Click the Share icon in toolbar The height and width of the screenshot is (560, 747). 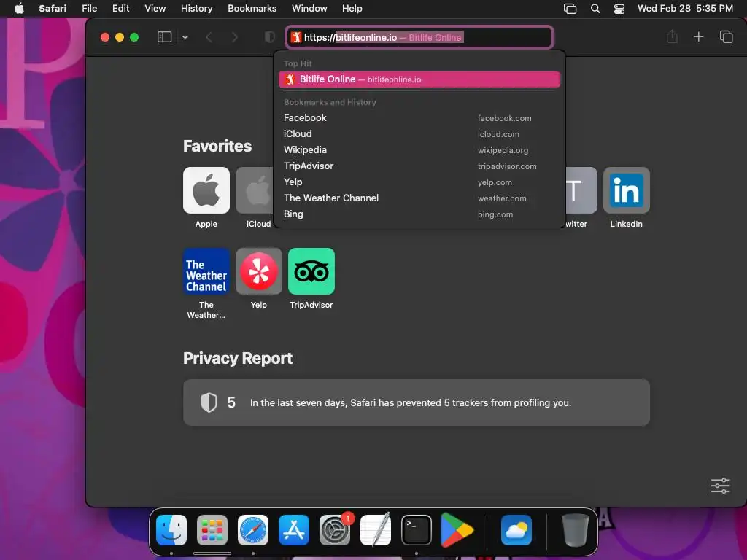tap(672, 36)
